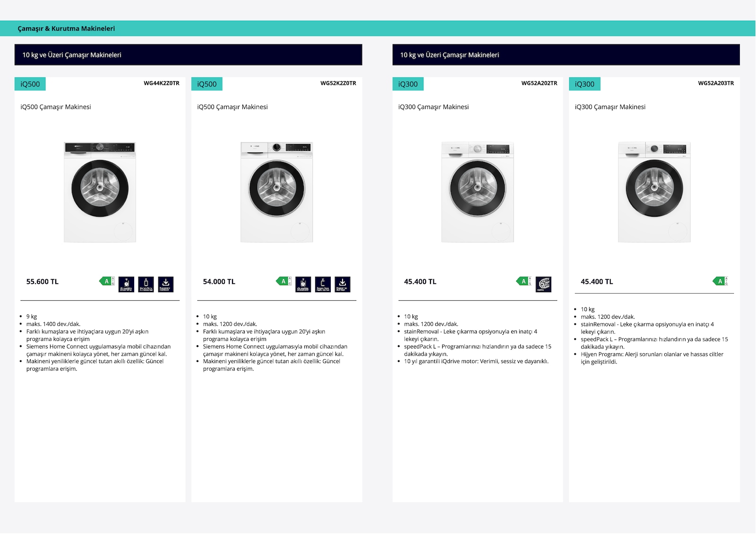756x534 pixels.
Task: Open the WG44K2Z0TR washing machine image
Action: point(100,192)
